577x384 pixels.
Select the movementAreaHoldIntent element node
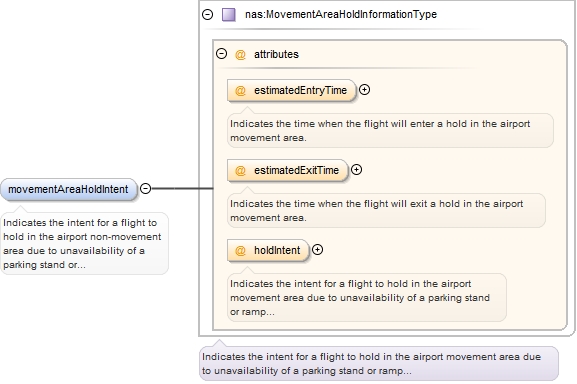click(69, 189)
